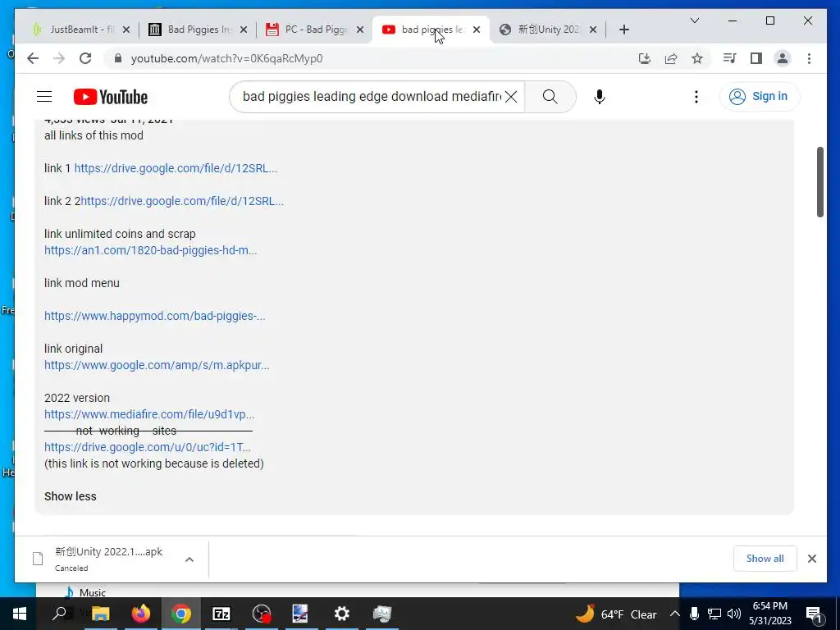The width and height of the screenshot is (840, 630).
Task: View site security lock info
Action: tap(118, 58)
